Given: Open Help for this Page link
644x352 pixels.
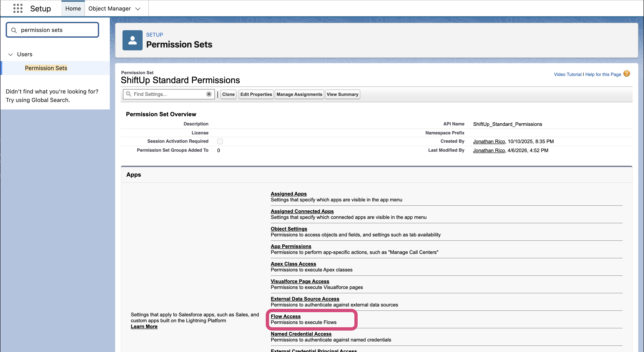Looking at the screenshot, I should pos(603,74).
